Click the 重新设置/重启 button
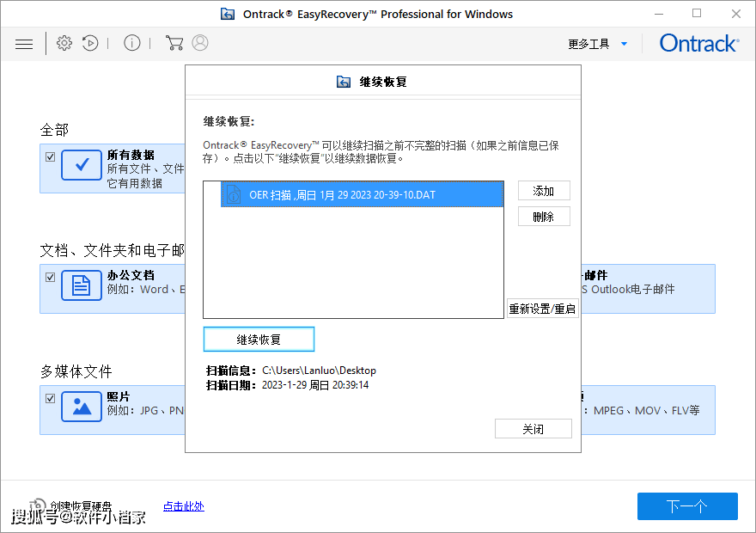The image size is (756, 533). [542, 309]
